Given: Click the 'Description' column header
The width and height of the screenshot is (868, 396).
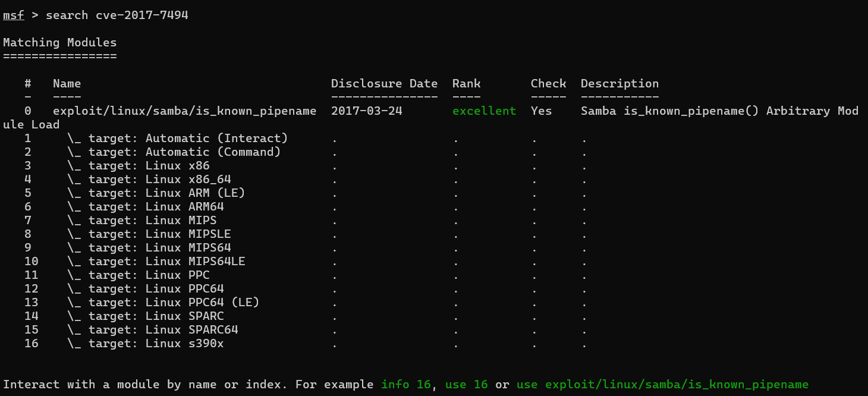Looking at the screenshot, I should tap(620, 83).
